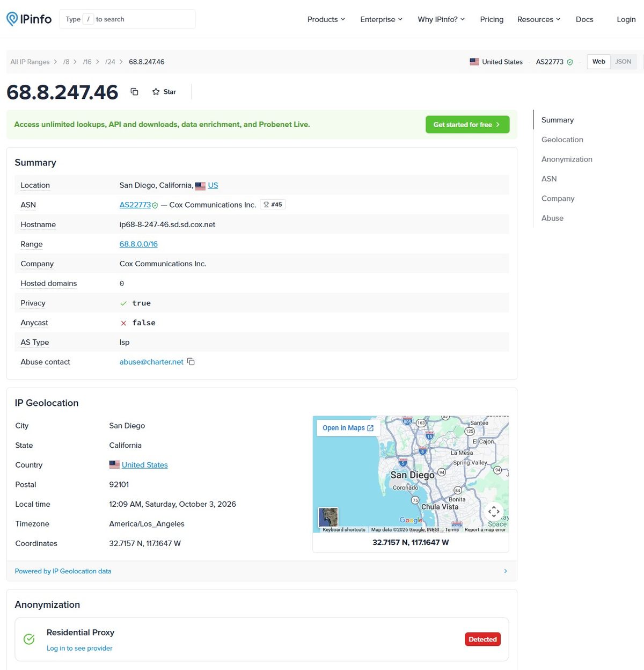Click the #45 rank badge
The image size is (644, 670).
click(273, 205)
